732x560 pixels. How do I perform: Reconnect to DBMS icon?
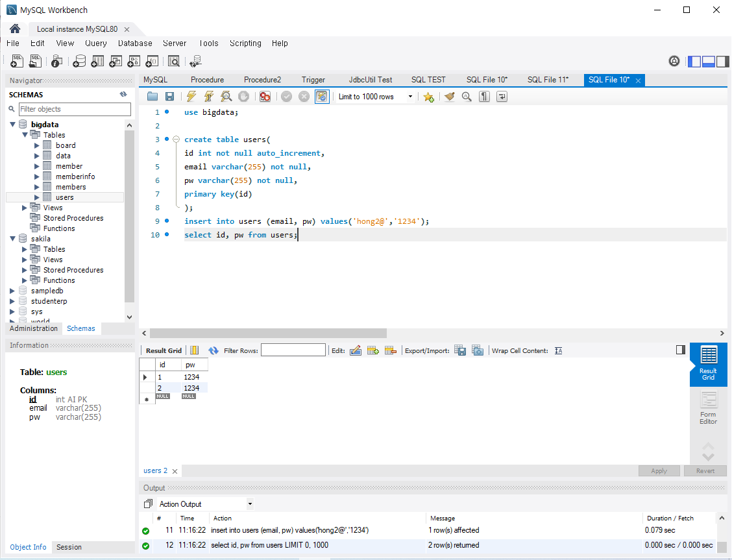click(x=195, y=61)
